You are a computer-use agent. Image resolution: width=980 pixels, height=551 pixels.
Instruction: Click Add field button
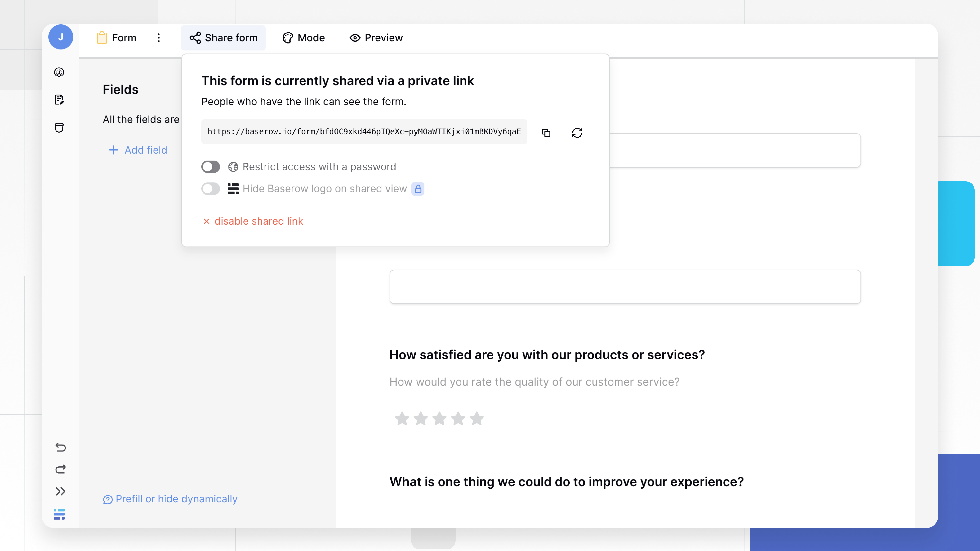[x=138, y=150]
